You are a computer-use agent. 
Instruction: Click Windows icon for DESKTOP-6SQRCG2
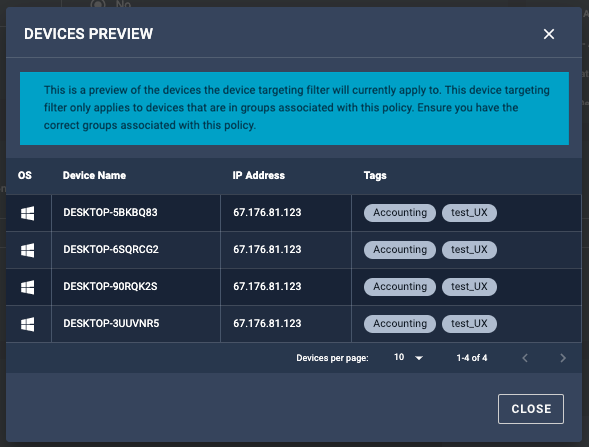click(27, 250)
